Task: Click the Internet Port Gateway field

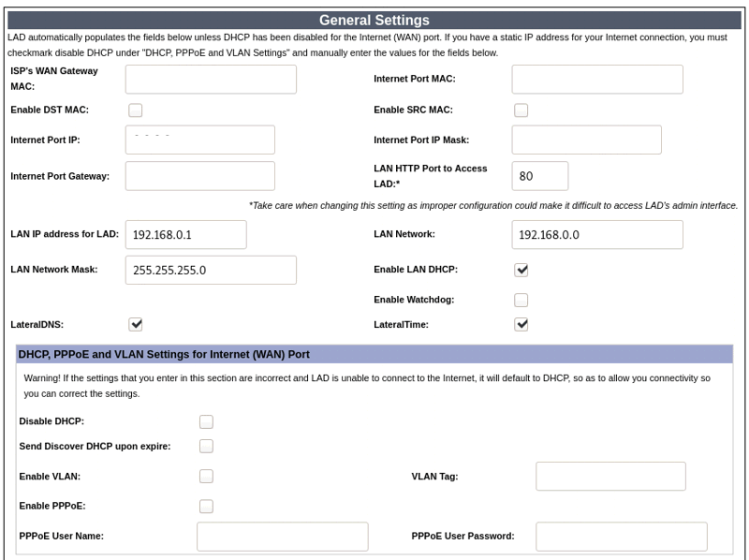Action: pyautogui.click(x=200, y=176)
